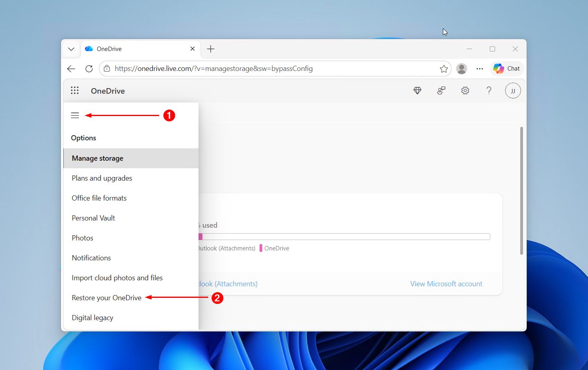Maximize the browser window

[x=492, y=49]
